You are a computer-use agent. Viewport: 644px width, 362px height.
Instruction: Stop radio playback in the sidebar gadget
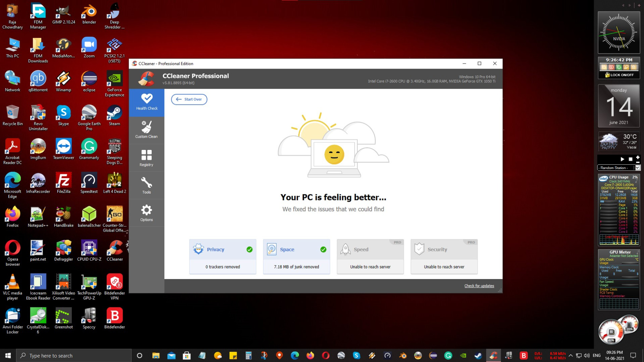coord(630,159)
